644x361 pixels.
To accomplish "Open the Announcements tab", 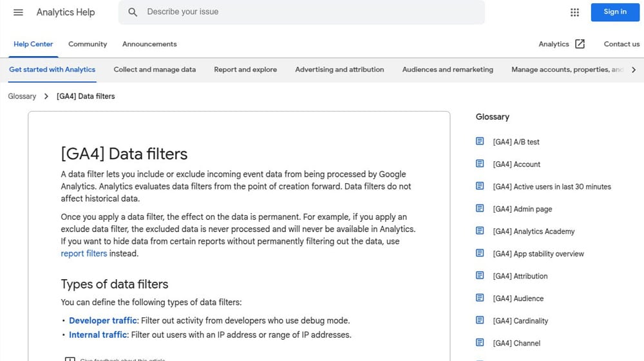I will point(149,44).
